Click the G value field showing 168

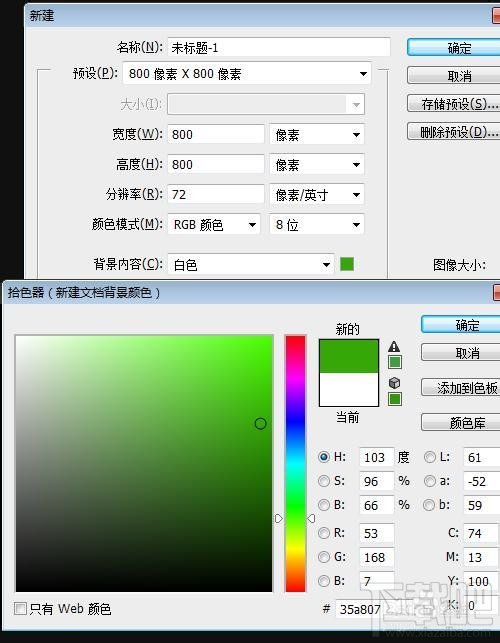(377, 557)
